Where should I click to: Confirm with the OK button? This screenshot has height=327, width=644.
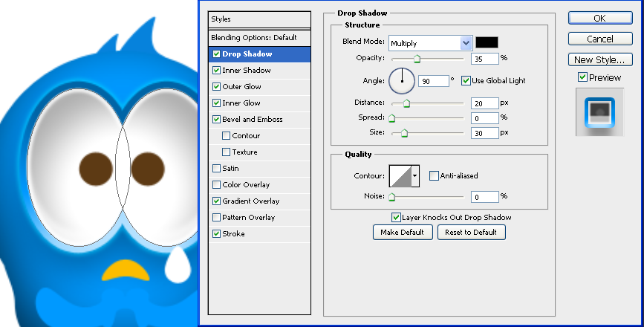coord(600,18)
